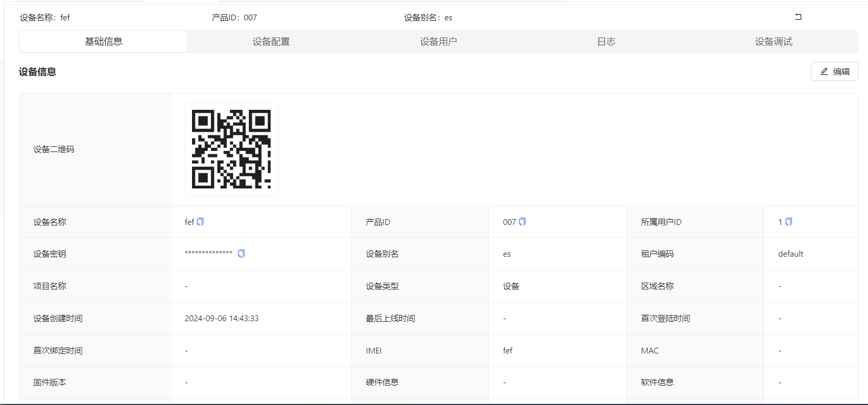The width and height of the screenshot is (868, 405).
Task: Click the 设备信息 section heading
Action: pos(37,72)
